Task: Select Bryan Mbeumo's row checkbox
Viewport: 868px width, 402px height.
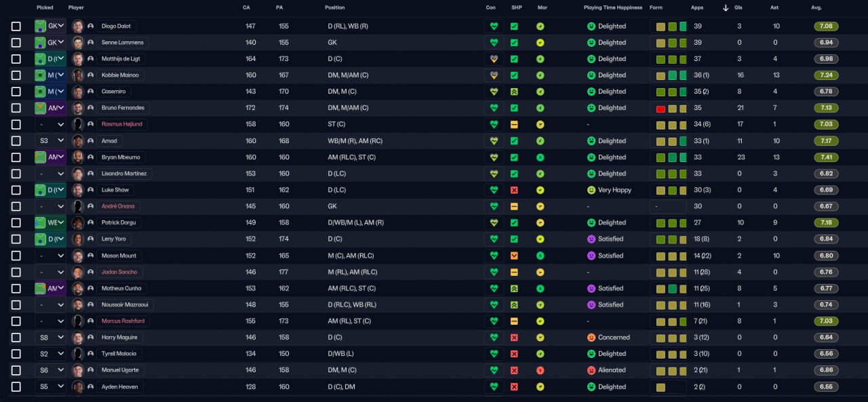Action: (16, 157)
